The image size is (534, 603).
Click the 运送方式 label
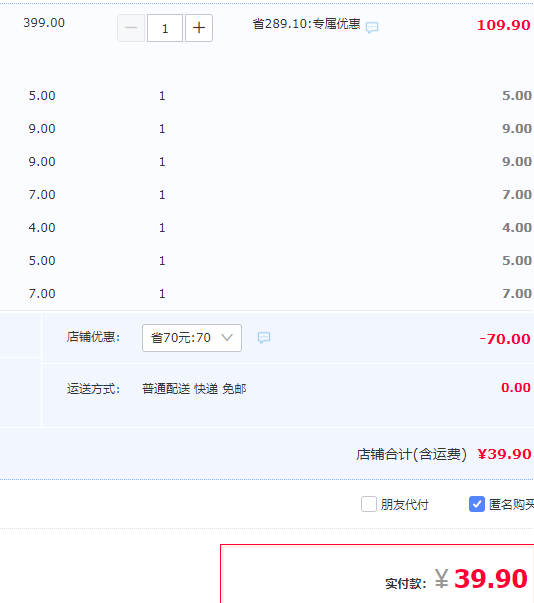click(x=93, y=389)
